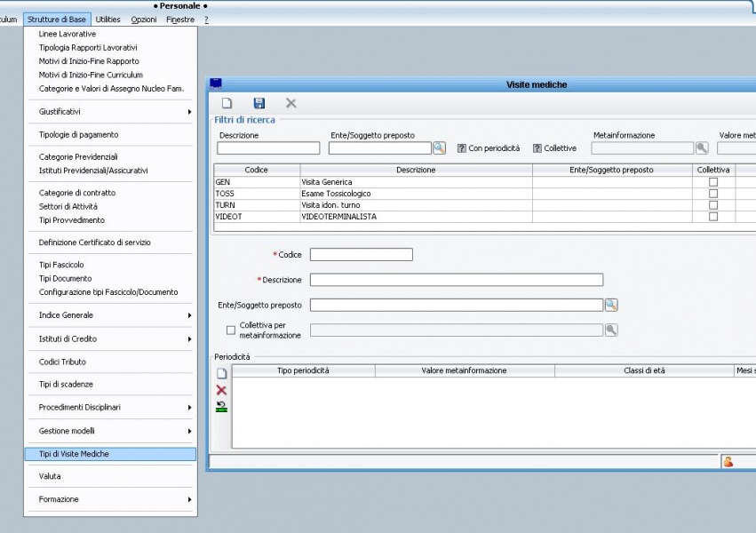This screenshot has height=533, width=756.
Task: Select Tipi di Visite Mediche menu entry
Action: pos(75,454)
